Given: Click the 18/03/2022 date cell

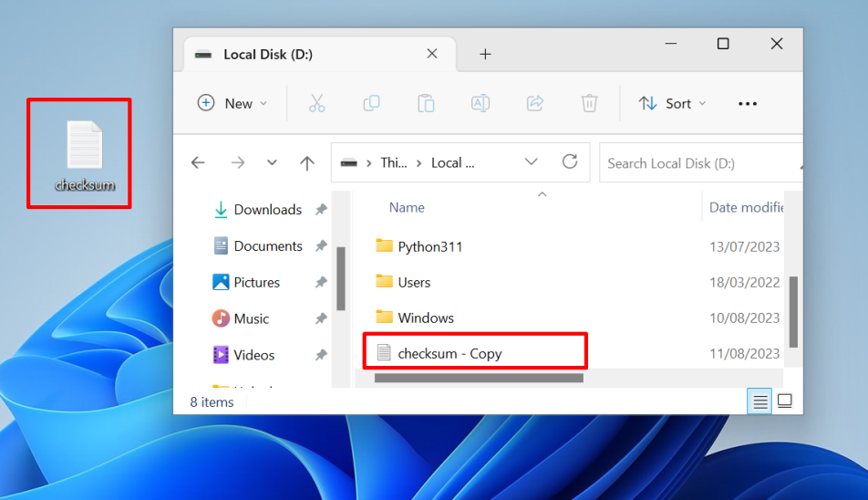Looking at the screenshot, I should pos(745,283).
